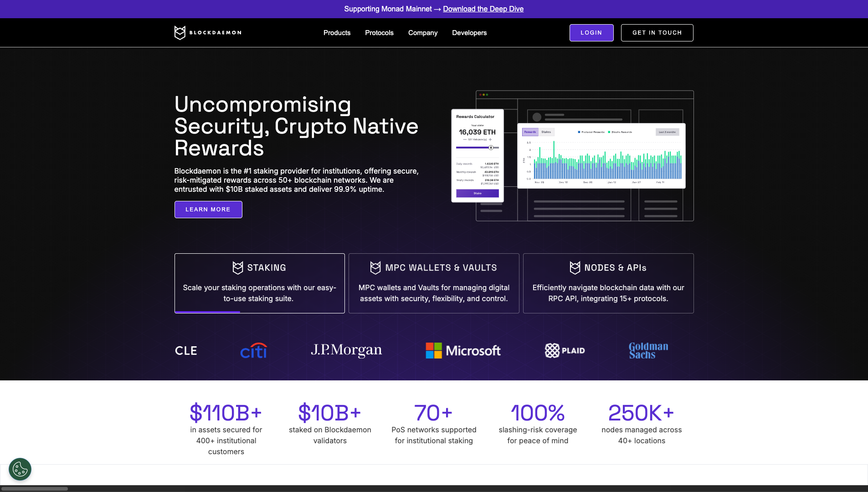
Task: Expand the Company navigation menu
Action: [x=422, y=32]
